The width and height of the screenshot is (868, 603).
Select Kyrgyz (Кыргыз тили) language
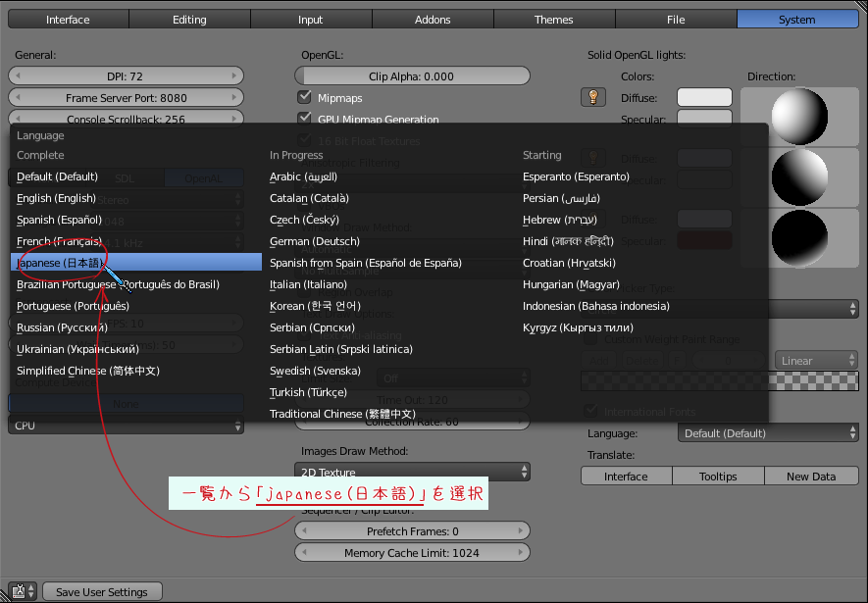(x=642, y=327)
